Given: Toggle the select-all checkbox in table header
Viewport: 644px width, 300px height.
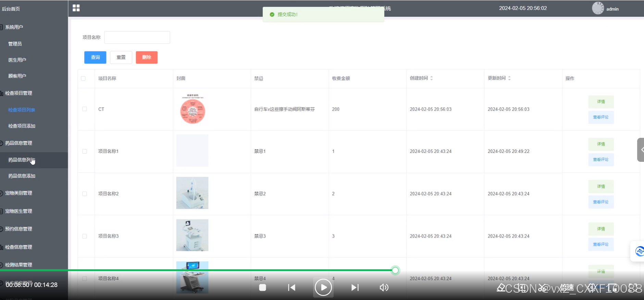Looking at the screenshot, I should pyautogui.click(x=83, y=79).
